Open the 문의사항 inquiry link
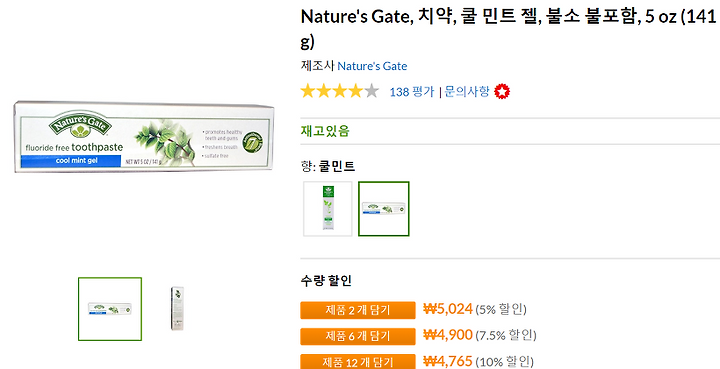The image size is (720, 369). coord(467,91)
